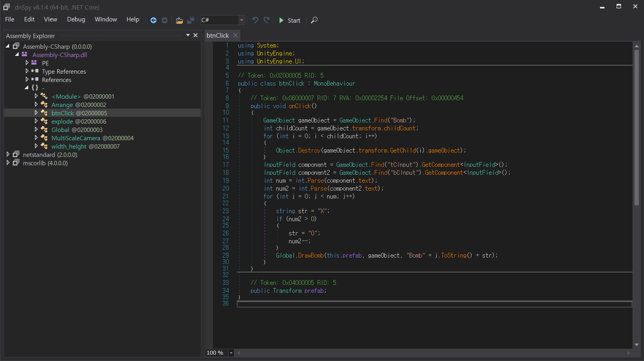The width and height of the screenshot is (644, 361).
Task: Open the 100 % zoom dropdown
Action: click(x=231, y=353)
